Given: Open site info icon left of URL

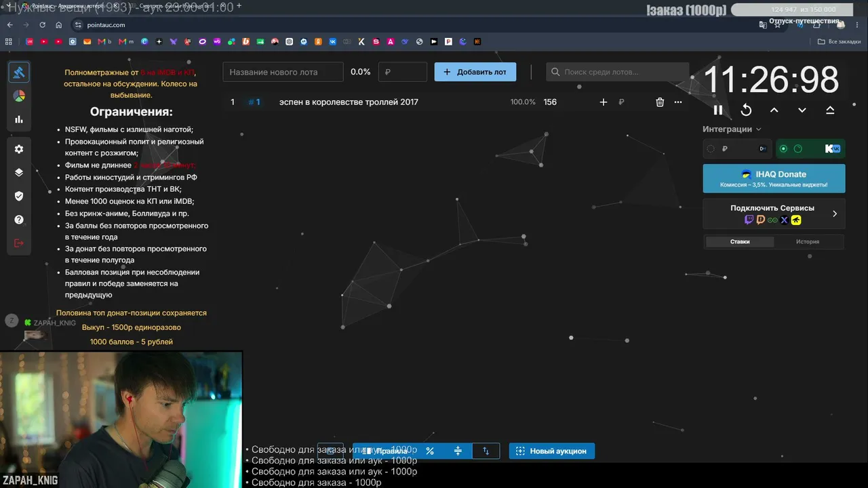Looking at the screenshot, I should tap(79, 25).
